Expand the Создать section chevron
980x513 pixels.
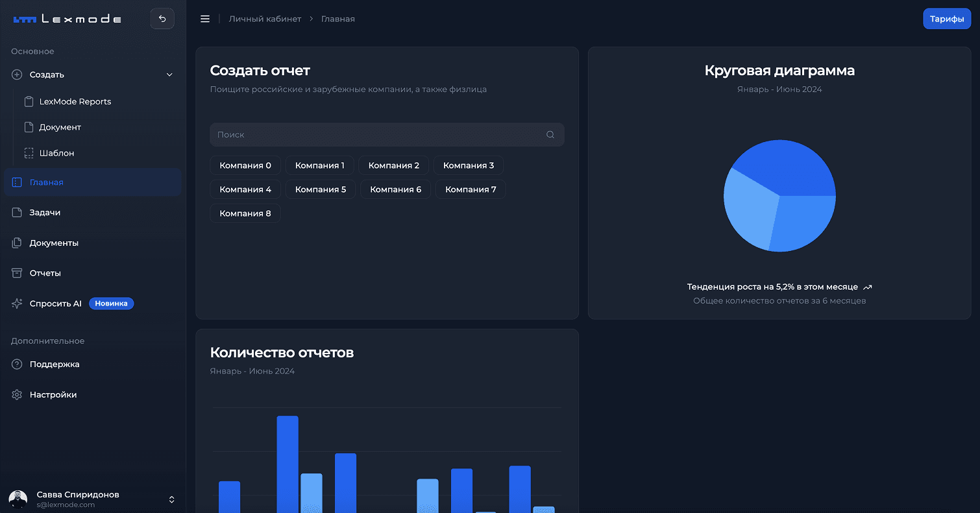(x=169, y=75)
